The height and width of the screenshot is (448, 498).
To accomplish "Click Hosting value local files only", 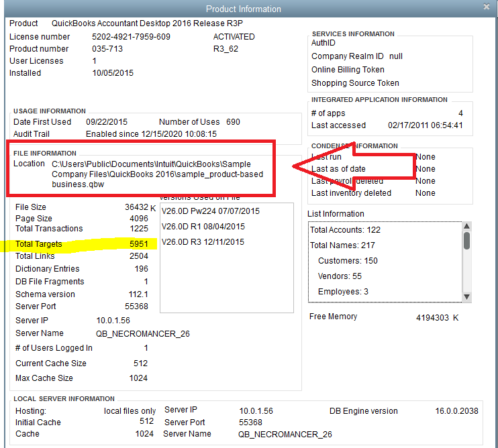I will 130,411.
